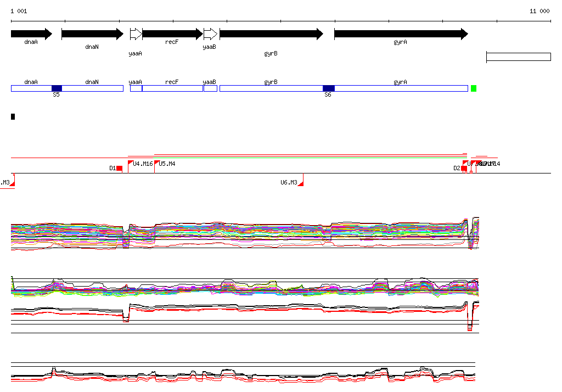Click the red D2 square marker
Image resolution: width=562 pixels, height=392 pixels.
pyautogui.click(x=464, y=168)
